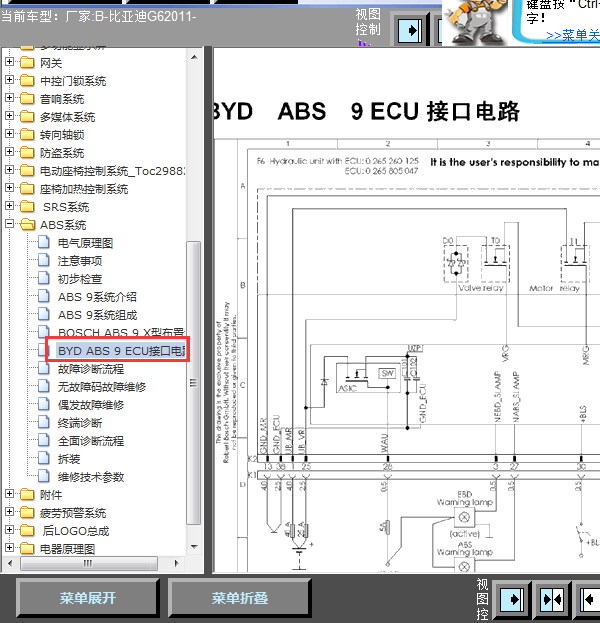
Task: Click the 电器原理图 folder icon
Action: pyautogui.click(x=27, y=548)
